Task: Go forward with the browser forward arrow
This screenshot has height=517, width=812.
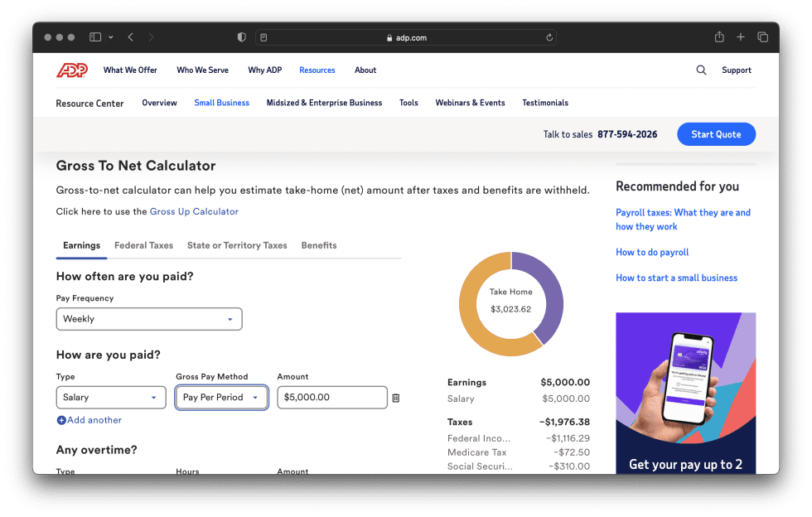Action: (151, 37)
